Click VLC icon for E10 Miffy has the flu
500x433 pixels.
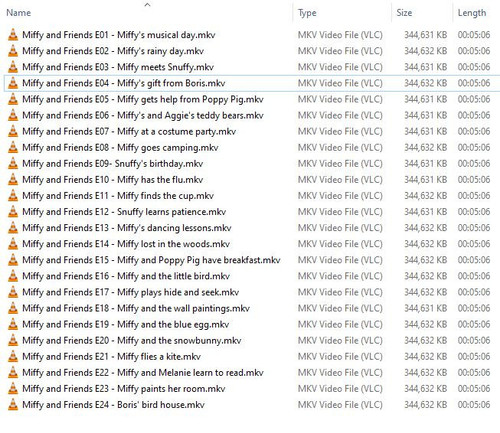[x=13, y=179]
